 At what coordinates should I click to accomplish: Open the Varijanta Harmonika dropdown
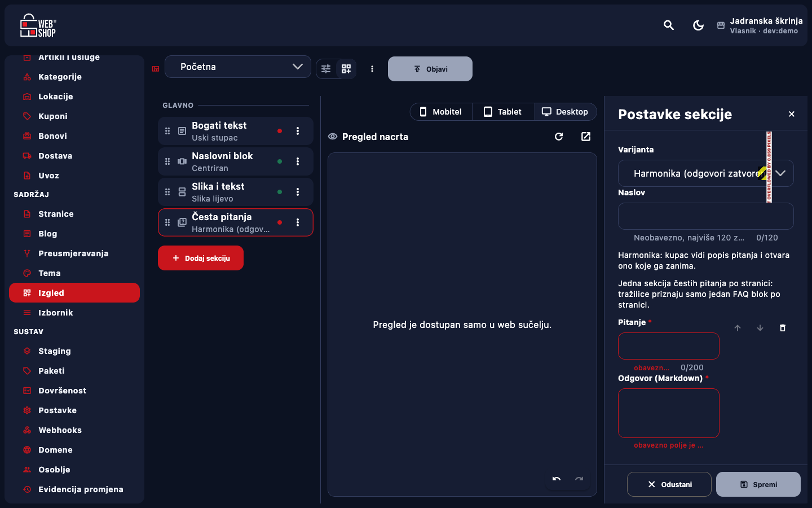[706, 173]
